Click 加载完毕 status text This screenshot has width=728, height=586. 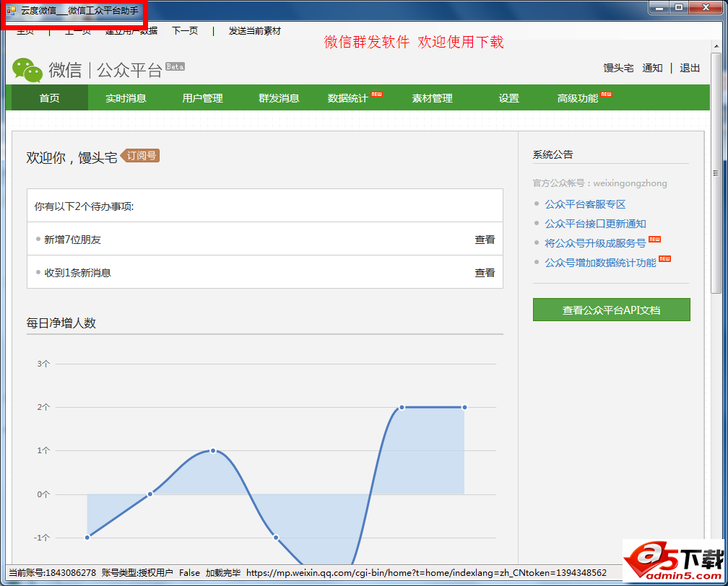[223, 572]
